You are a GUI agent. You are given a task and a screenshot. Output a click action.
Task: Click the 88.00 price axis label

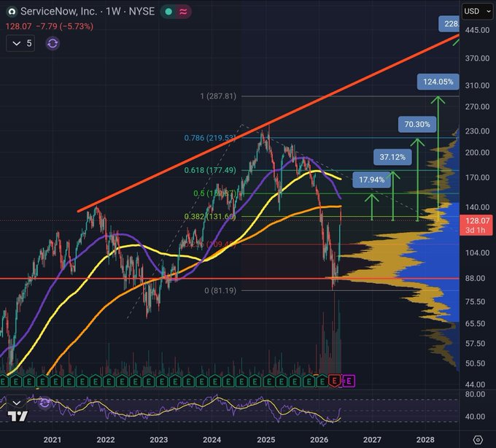click(x=475, y=278)
